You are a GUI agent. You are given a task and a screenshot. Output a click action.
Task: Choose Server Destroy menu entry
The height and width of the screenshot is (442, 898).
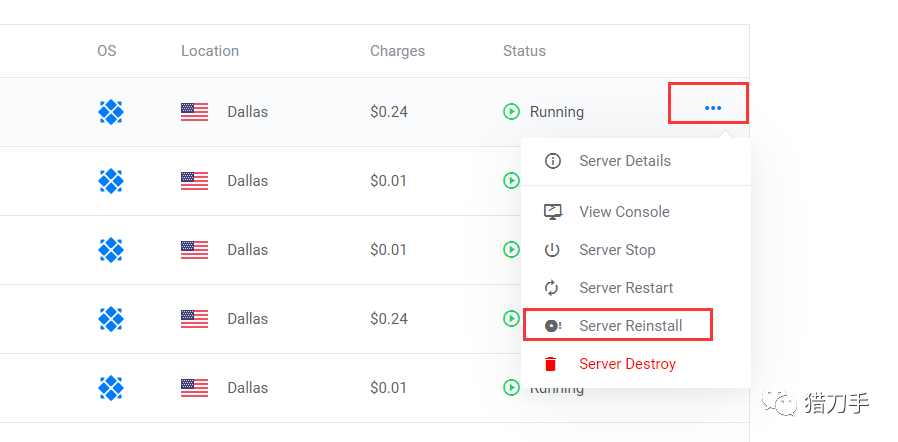pos(627,364)
